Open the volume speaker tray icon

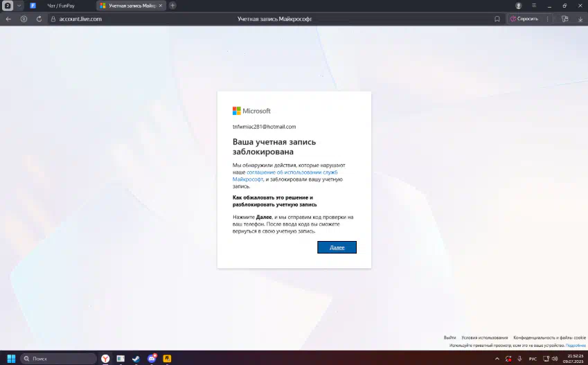[x=555, y=359]
